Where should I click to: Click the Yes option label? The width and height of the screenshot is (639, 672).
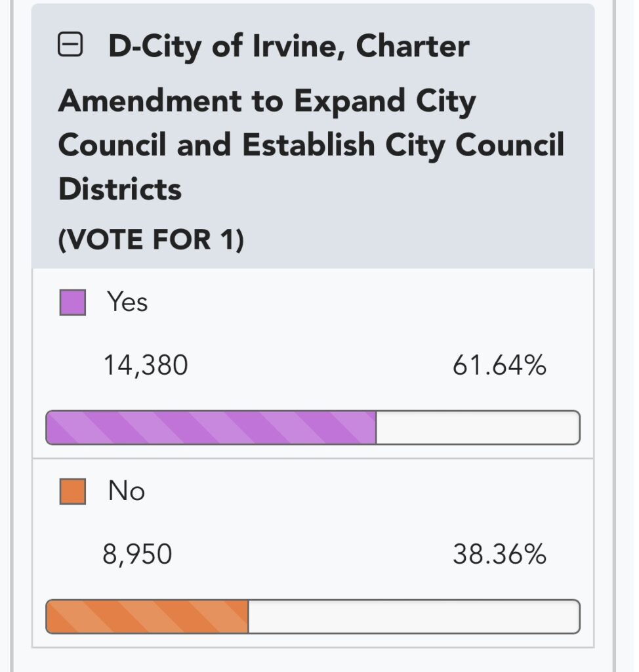[127, 302]
